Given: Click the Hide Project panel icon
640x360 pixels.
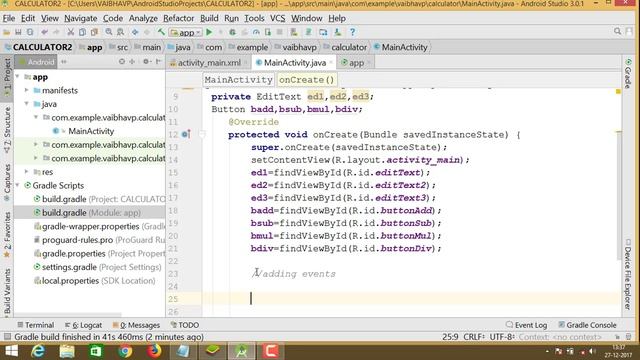Looking at the screenshot, I should pyautogui.click(x=158, y=62).
